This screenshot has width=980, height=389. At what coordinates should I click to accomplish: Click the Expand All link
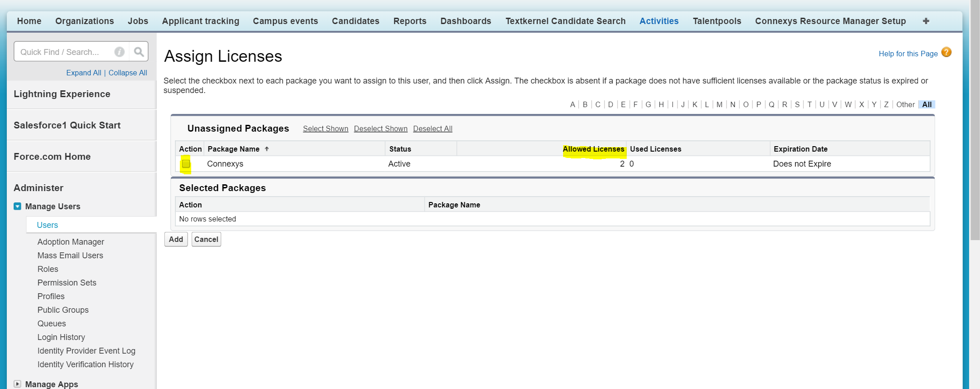84,73
